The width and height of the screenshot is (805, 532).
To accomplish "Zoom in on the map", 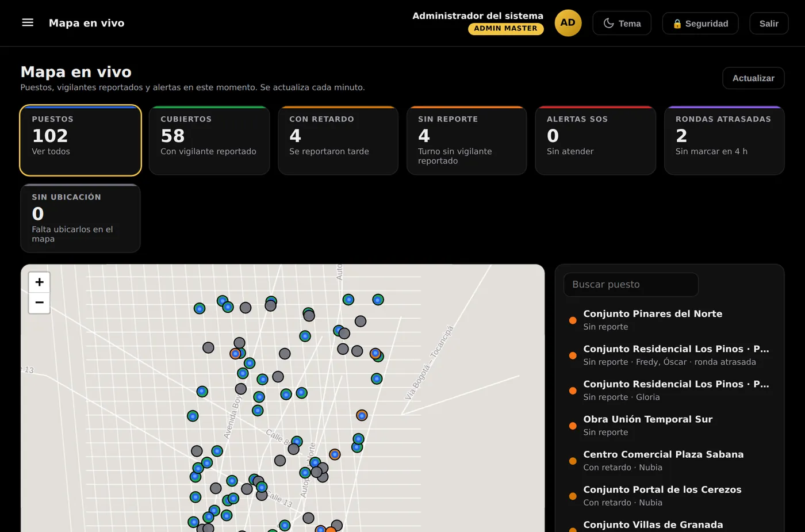I will (x=39, y=282).
